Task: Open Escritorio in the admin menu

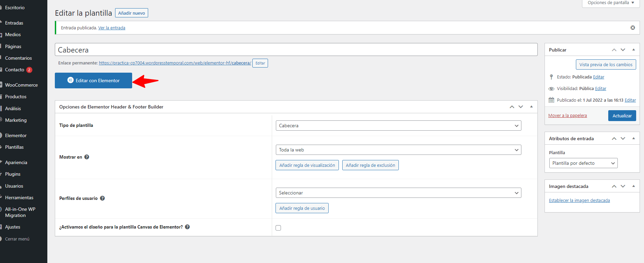Action: click(15, 8)
